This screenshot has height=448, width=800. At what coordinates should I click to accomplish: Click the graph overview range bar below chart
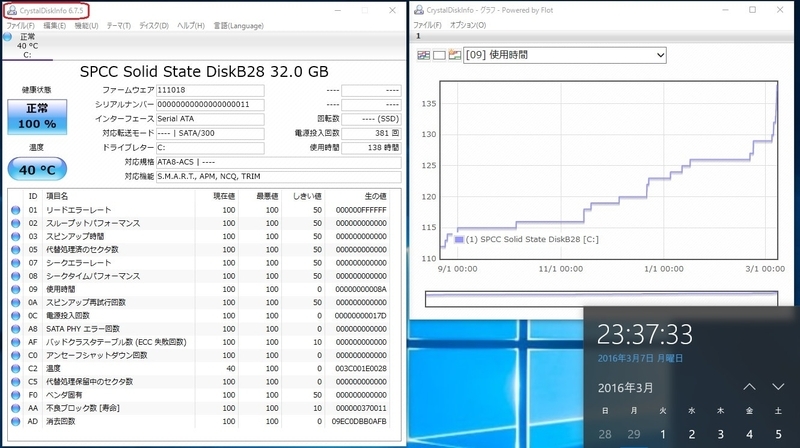tap(602, 298)
